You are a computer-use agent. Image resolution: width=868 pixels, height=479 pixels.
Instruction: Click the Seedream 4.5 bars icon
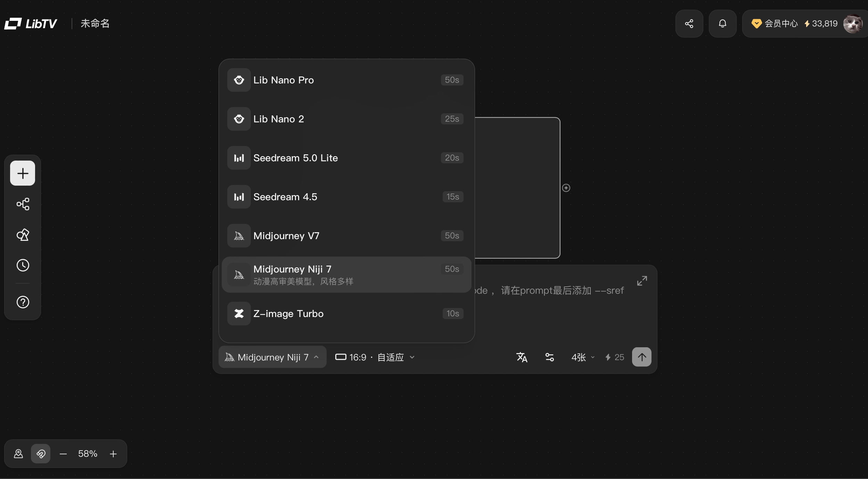click(239, 197)
